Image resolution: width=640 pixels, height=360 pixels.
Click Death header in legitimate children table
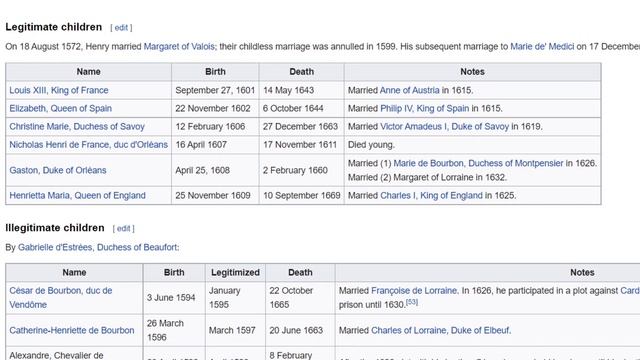click(302, 72)
